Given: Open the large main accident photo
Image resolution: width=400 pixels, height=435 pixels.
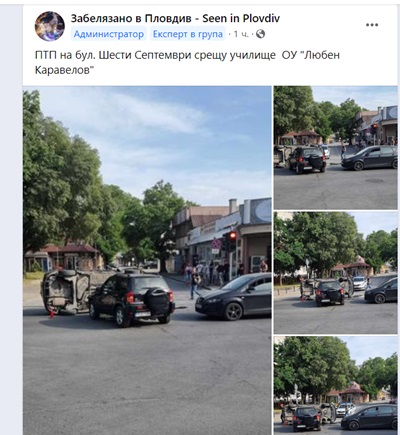Looking at the screenshot, I should (x=147, y=260).
